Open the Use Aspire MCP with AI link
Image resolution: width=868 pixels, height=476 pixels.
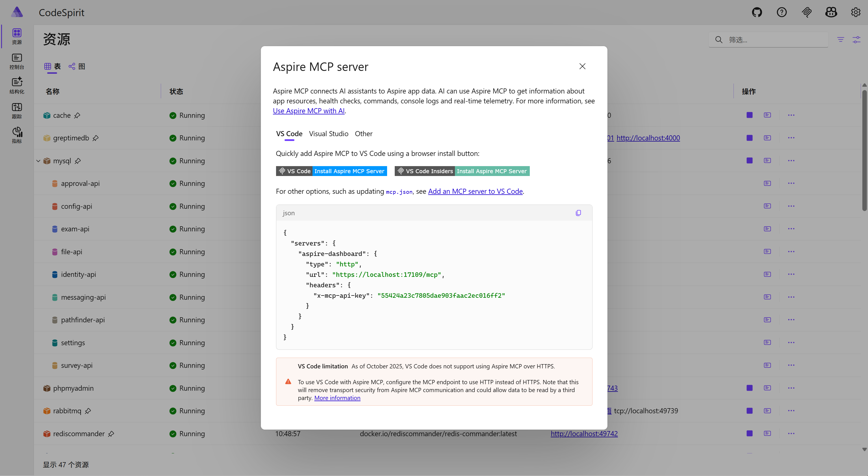[x=308, y=111]
